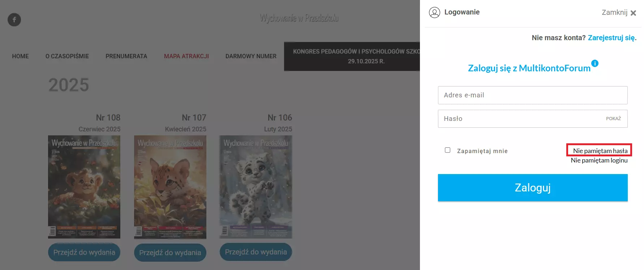Select PRENUMERATA in the navigation

[126, 56]
